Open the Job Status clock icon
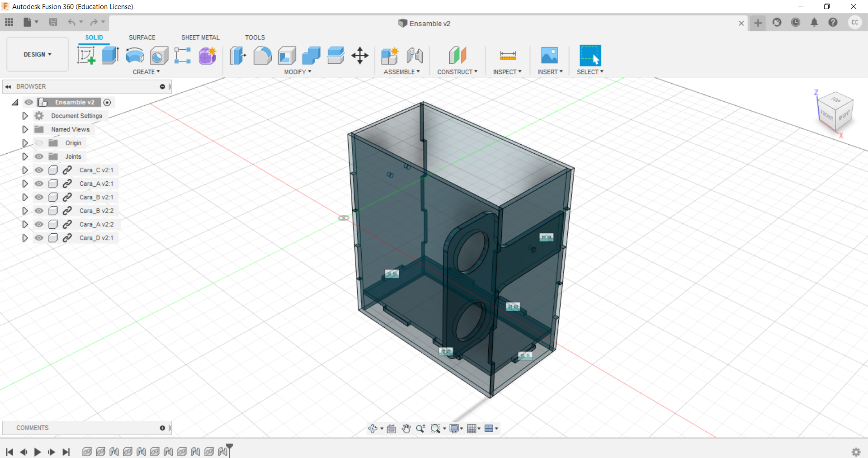868x458 pixels. 796,22
